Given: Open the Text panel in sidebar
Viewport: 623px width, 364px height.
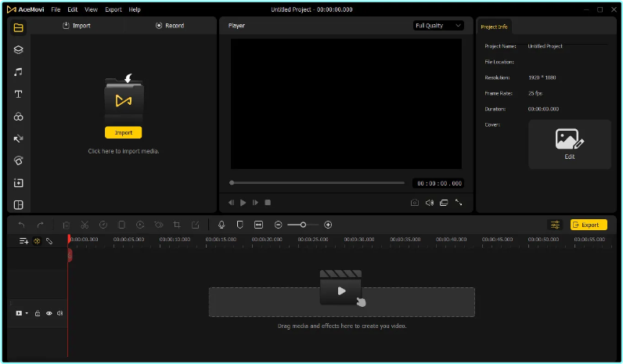Looking at the screenshot, I should (x=18, y=94).
